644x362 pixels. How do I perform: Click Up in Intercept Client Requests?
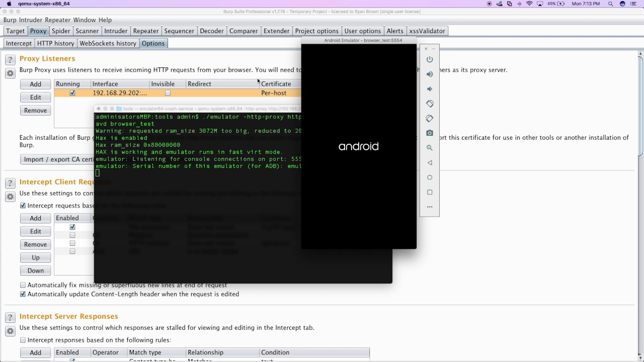tap(35, 257)
